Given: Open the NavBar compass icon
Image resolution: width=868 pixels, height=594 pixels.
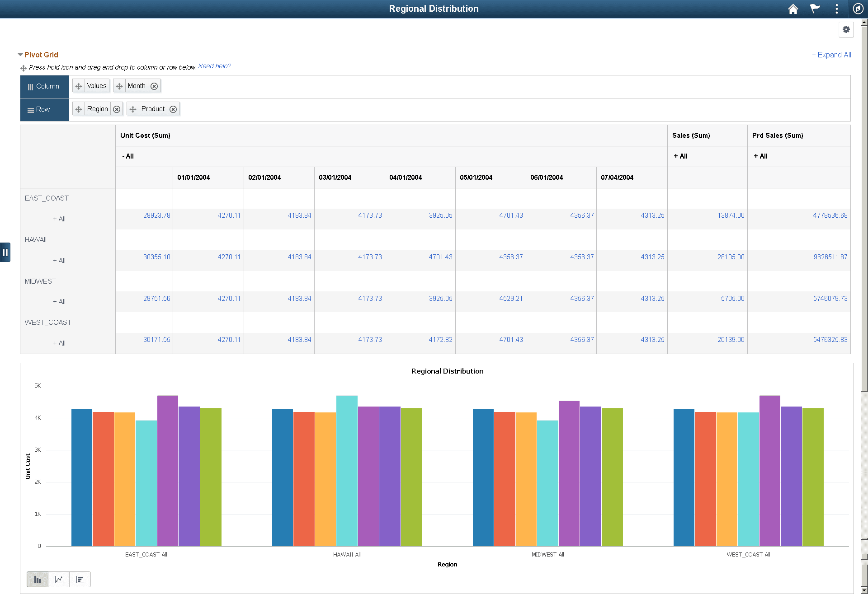Looking at the screenshot, I should [x=858, y=9].
